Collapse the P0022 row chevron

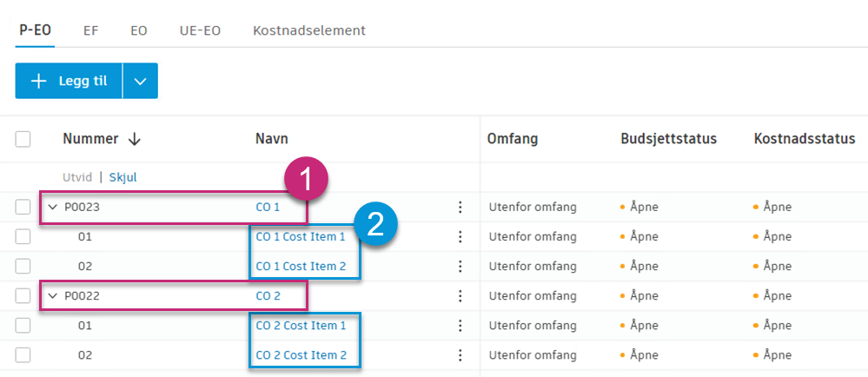pyautogui.click(x=52, y=296)
